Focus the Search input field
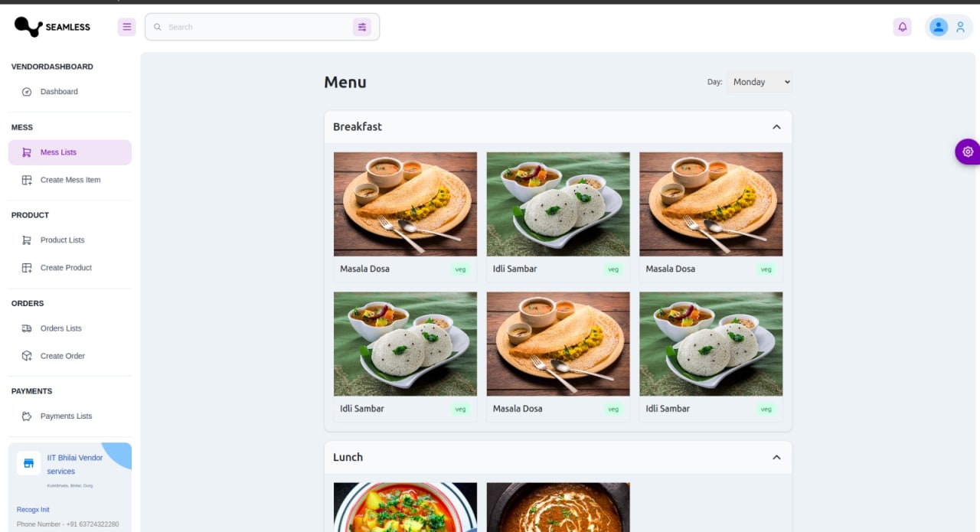 coord(258,27)
